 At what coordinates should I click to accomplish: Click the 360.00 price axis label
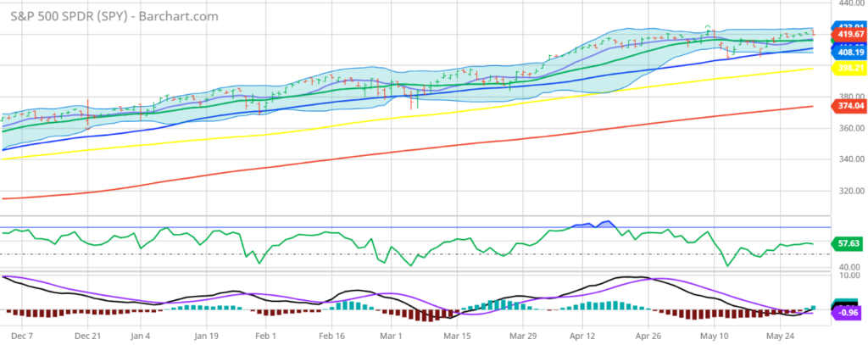pyautogui.click(x=852, y=128)
